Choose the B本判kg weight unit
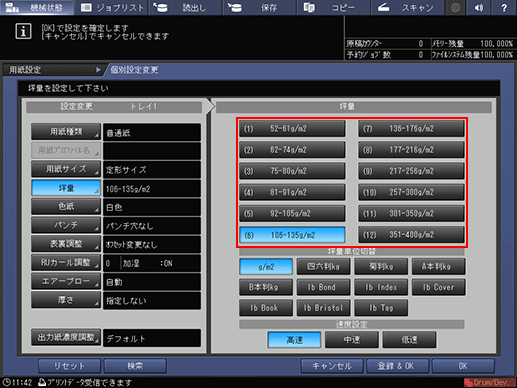Screen dimensions: 517x388 tap(266, 287)
